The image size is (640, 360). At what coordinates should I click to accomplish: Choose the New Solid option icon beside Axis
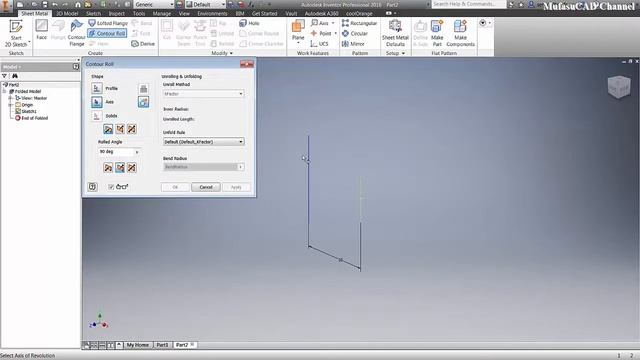(x=143, y=102)
